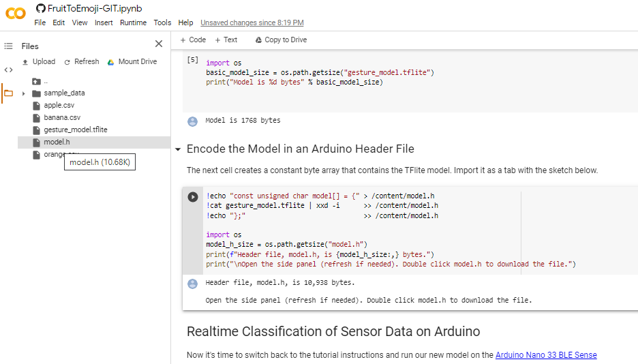Viewport: 638px width, 364px height.
Task: Click the GitHub icon beside notebook title
Action: [40, 8]
